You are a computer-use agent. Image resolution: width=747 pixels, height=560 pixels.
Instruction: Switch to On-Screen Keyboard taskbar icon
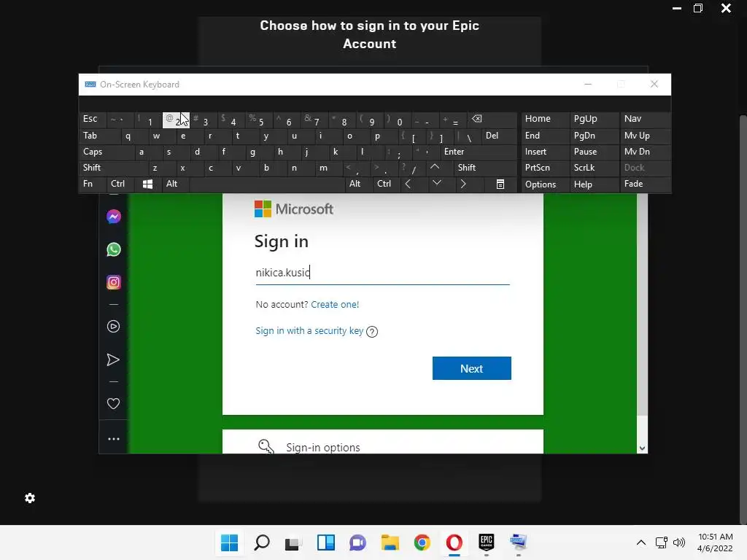519,542
